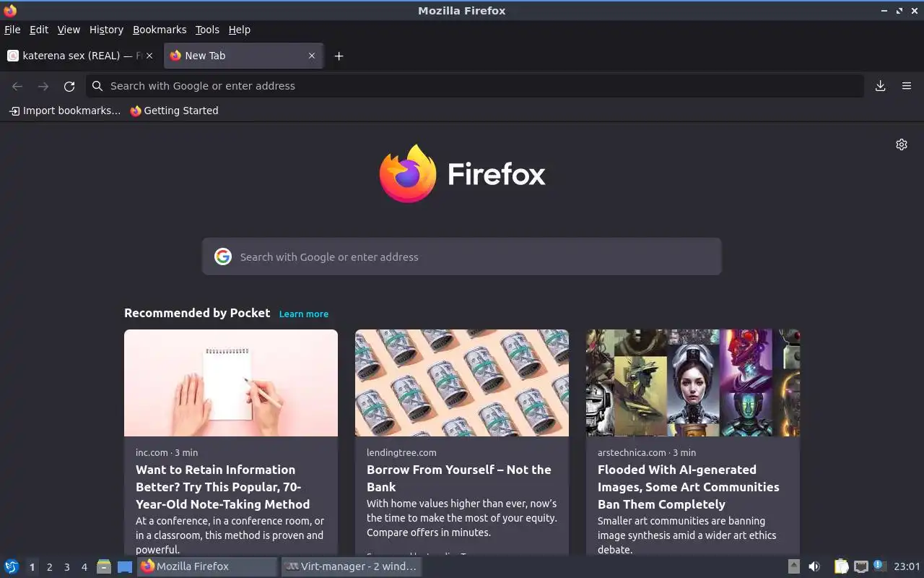Image resolution: width=924 pixels, height=578 pixels.
Task: Click the 'lendingtree.com' source text
Action: [x=401, y=452]
